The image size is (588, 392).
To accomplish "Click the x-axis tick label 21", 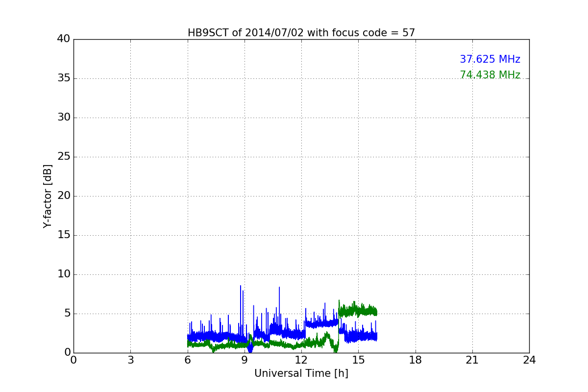I will pyautogui.click(x=472, y=360).
